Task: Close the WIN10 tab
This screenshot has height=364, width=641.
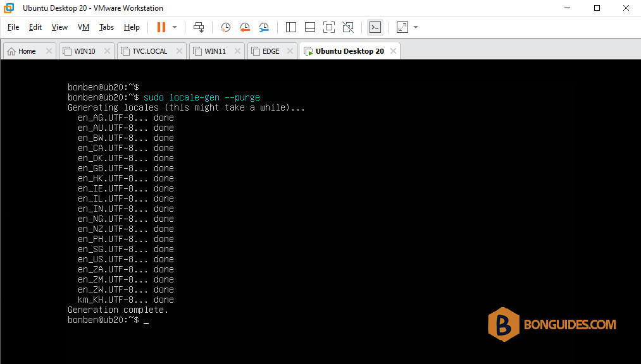Action: click(x=107, y=51)
